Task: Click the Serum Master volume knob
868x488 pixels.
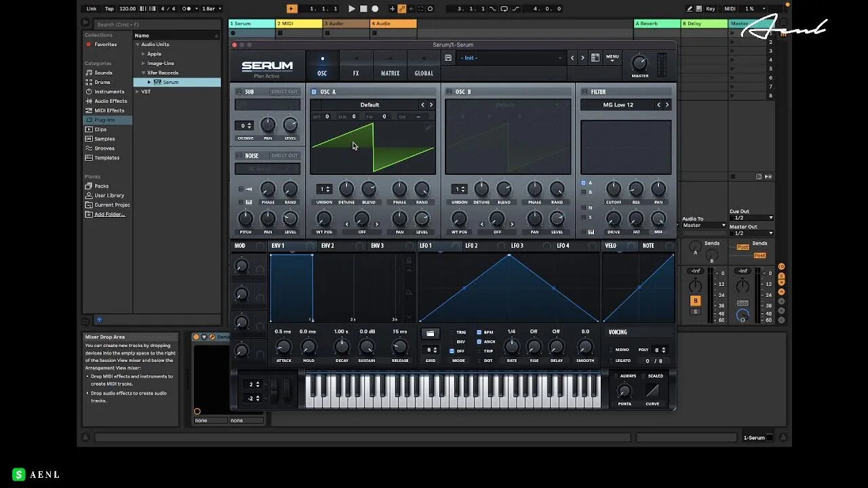Action: 639,63
